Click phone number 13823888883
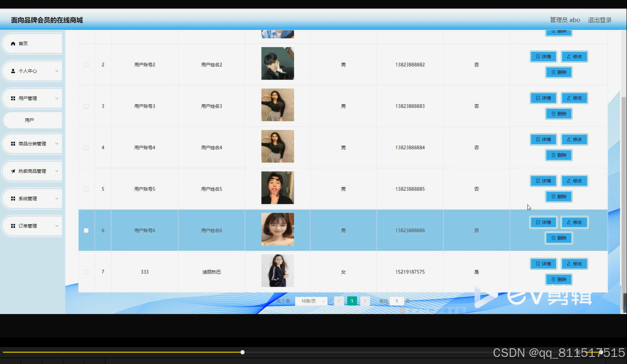The height and width of the screenshot is (364, 627). [x=410, y=106]
